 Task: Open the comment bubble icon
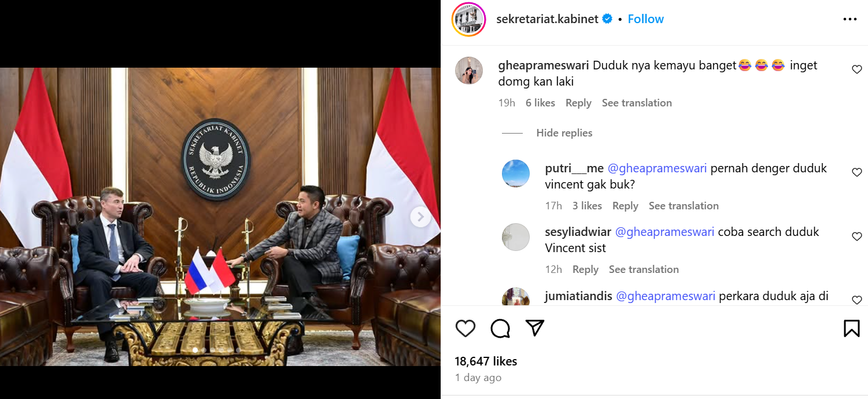[x=500, y=328]
